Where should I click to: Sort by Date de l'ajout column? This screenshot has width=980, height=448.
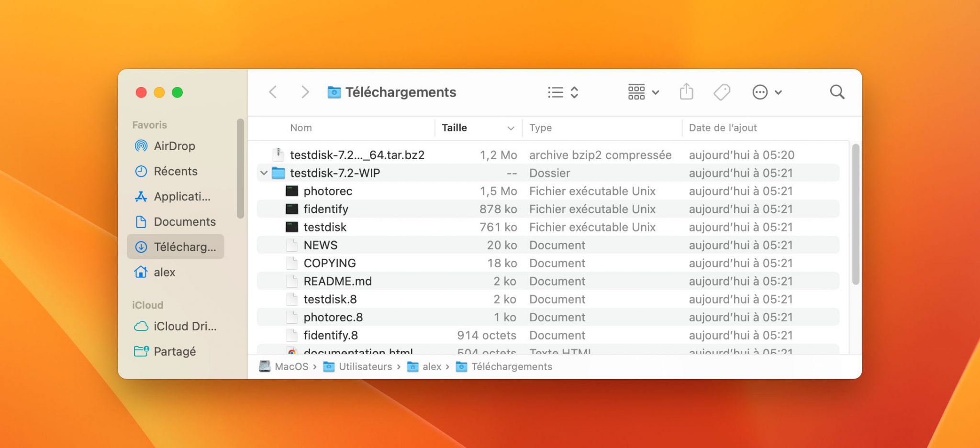point(723,128)
